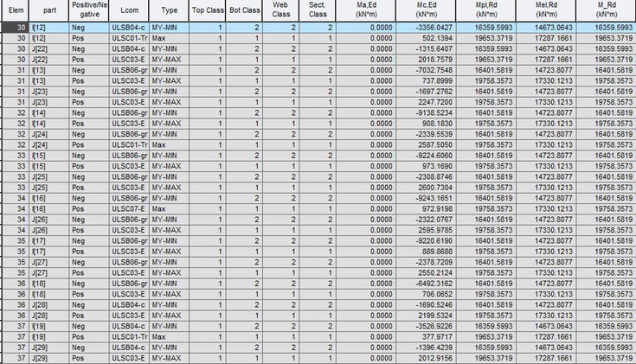
Task: Click the J[22] Neg part cell
Action: point(48,49)
